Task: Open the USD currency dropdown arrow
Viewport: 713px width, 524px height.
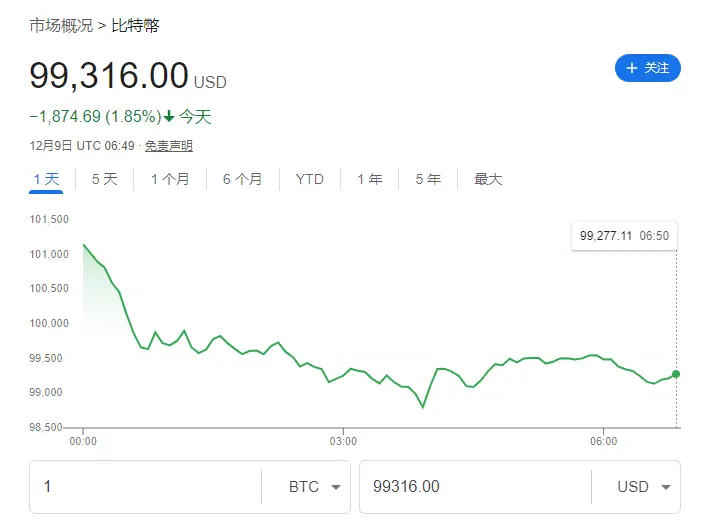Action: click(x=665, y=487)
